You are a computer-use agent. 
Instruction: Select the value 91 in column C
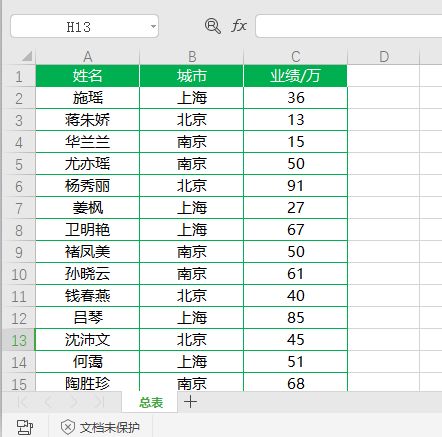click(296, 186)
